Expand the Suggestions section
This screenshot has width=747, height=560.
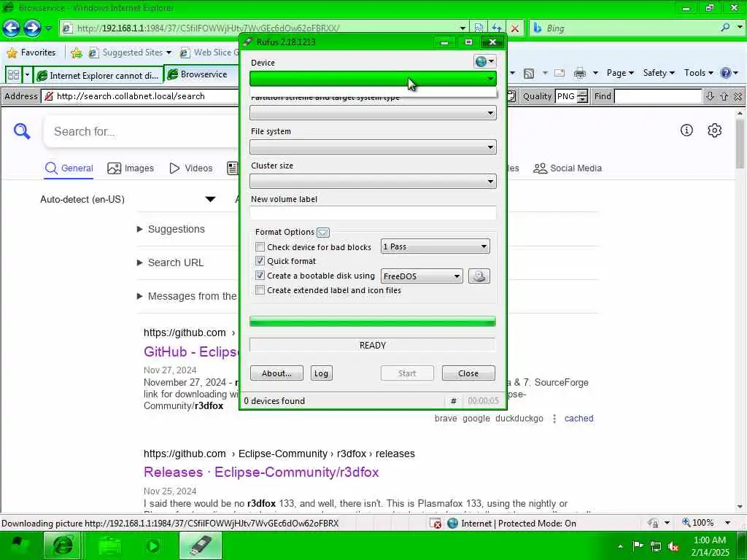coord(171,229)
